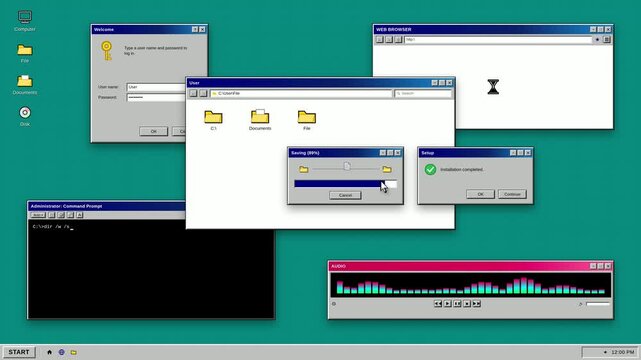The width and height of the screenshot is (641, 360).
Task: Click the help button in Welcome title bar
Action: 195,29
